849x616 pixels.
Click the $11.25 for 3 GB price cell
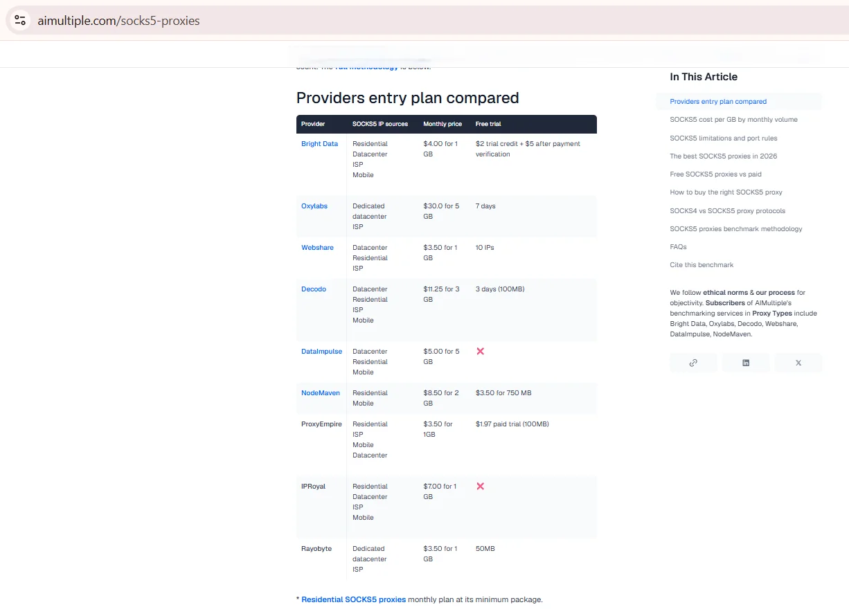(x=441, y=294)
